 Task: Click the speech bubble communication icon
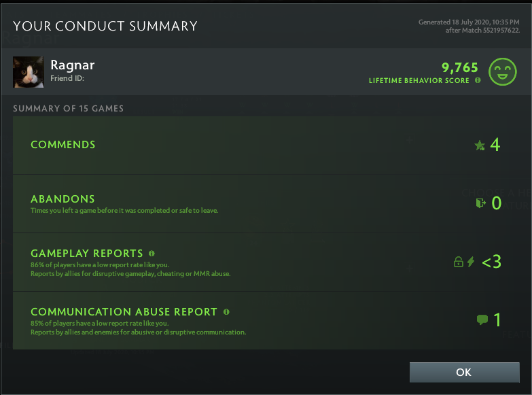tap(482, 320)
